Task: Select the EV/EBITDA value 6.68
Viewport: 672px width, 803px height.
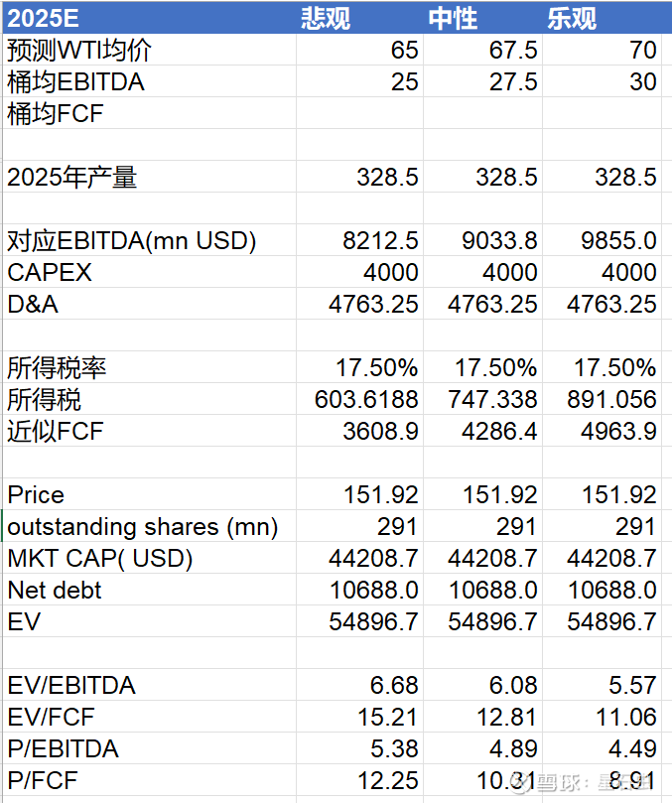Action: click(359, 685)
